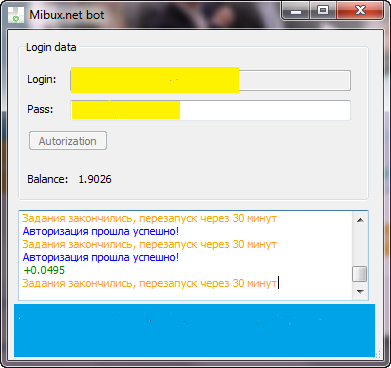The width and height of the screenshot is (391, 368).
Task: Click the scrollbar track above the thumb
Action: coord(360,247)
